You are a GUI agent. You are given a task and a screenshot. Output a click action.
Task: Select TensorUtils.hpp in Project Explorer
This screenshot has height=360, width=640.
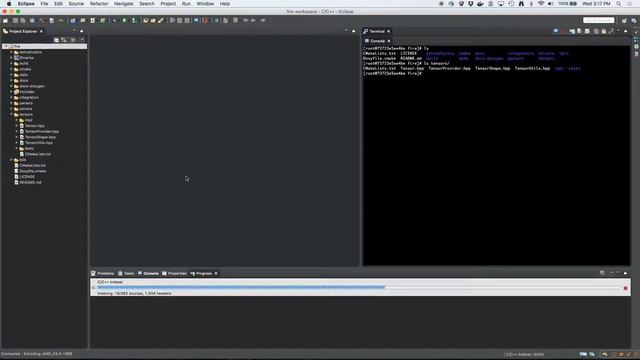pos(38,143)
